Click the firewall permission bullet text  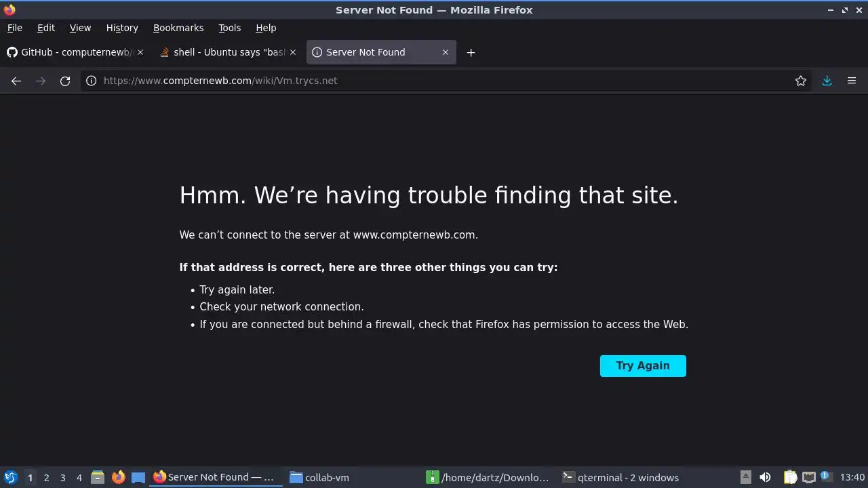(x=443, y=324)
